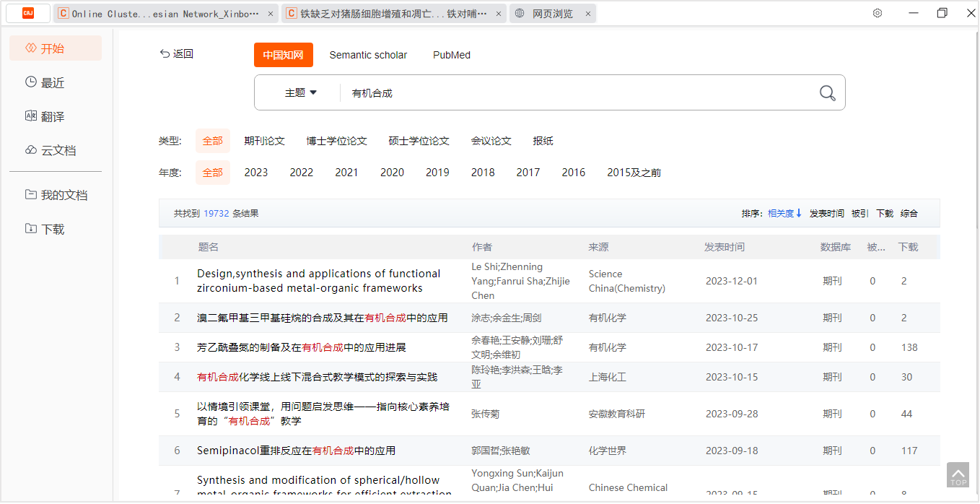Viewport: 980px width, 504px height.
Task: Filter year by 2015及之前
Action: [634, 173]
